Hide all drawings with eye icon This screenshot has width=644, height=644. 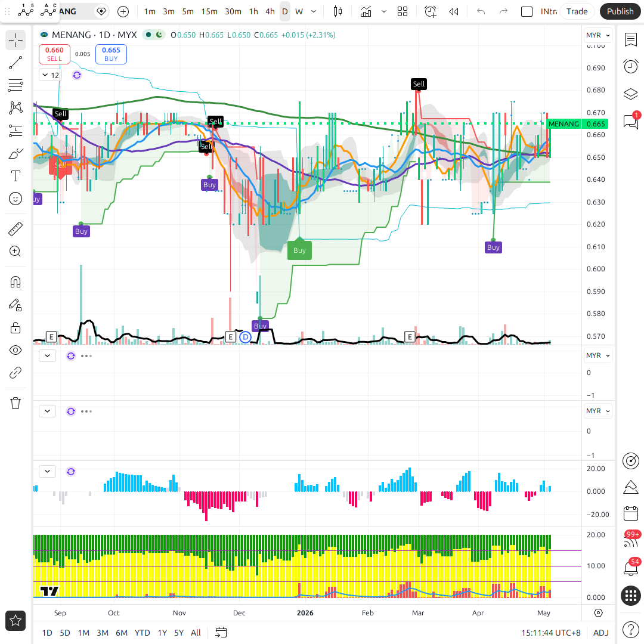[x=16, y=351]
